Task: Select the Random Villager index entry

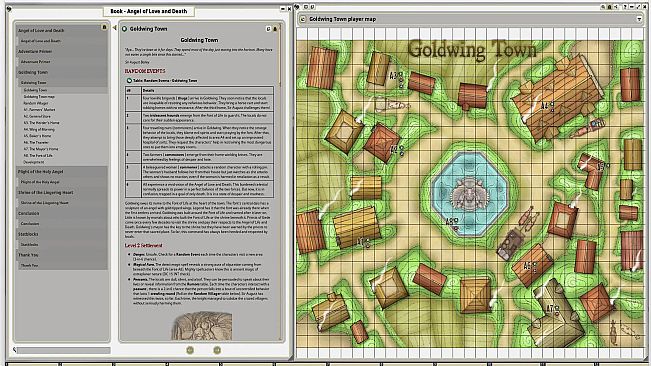Action: tap(36, 103)
